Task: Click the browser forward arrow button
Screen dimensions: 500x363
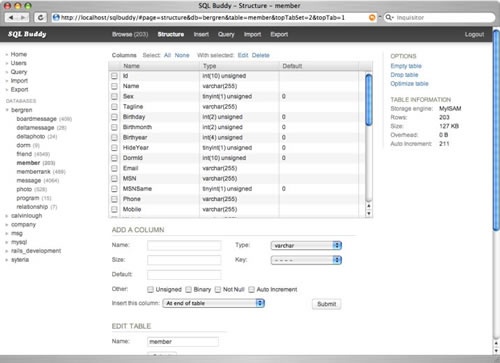Action: [x=23, y=17]
